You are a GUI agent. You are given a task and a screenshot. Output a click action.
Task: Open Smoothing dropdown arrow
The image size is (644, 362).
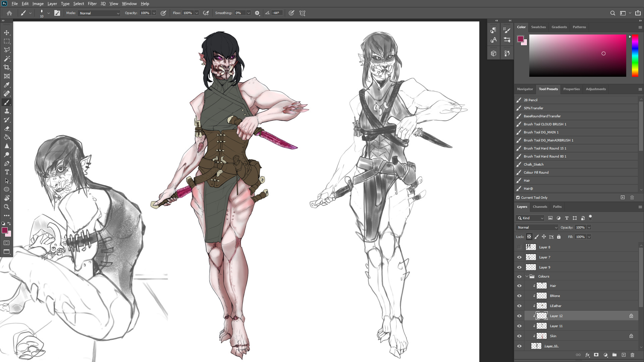point(249,13)
